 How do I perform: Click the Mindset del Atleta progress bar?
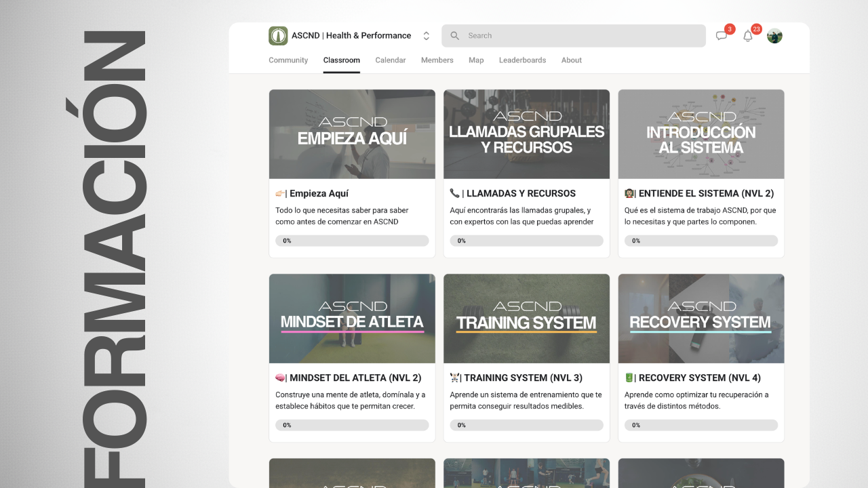[x=352, y=425]
